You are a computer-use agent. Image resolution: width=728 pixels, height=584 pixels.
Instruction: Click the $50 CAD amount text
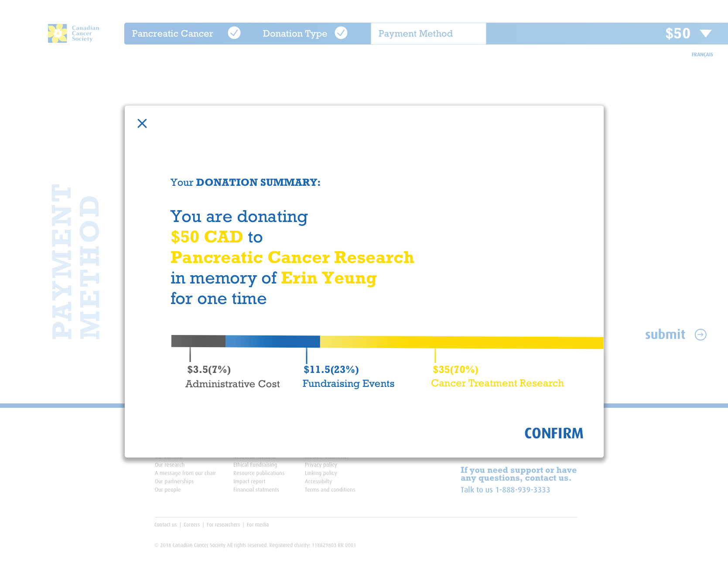207,237
